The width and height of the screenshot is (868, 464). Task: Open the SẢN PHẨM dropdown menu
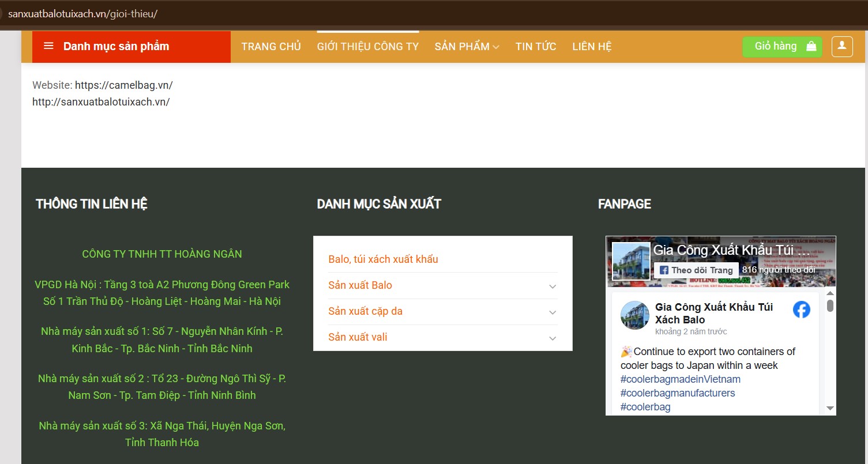[x=467, y=46]
